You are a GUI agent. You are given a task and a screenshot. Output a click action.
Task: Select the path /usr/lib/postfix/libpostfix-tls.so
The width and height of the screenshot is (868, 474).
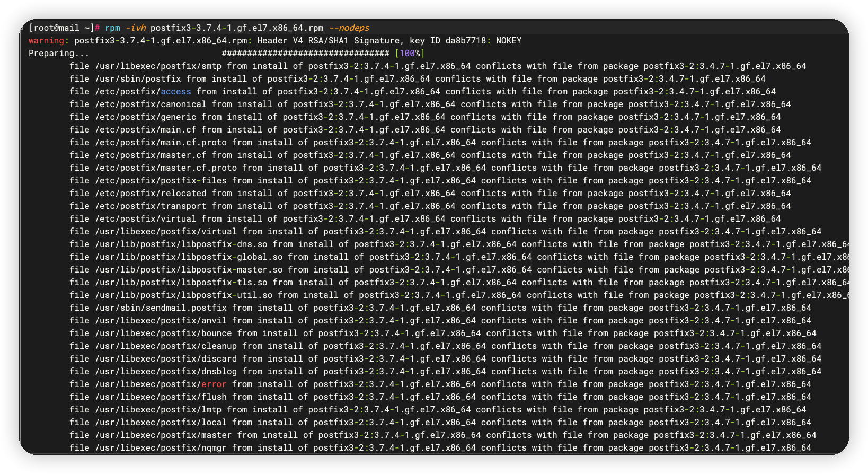181,282
